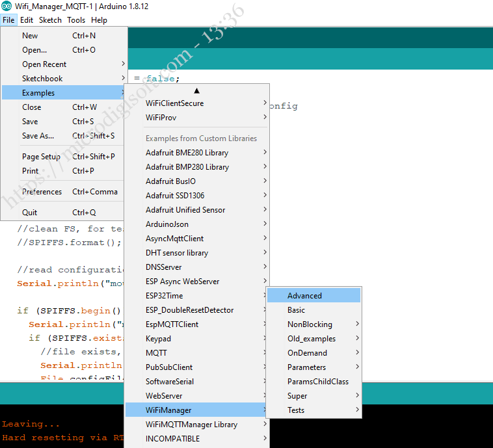Open Adafruit BusIO examples
The height and width of the screenshot is (448, 493).
pyautogui.click(x=197, y=181)
